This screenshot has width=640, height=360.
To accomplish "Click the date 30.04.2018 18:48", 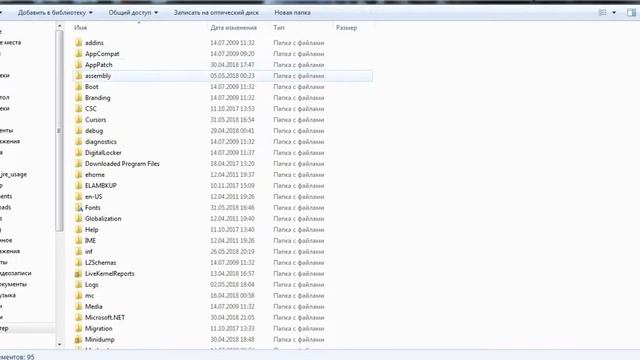I will point(232,340).
